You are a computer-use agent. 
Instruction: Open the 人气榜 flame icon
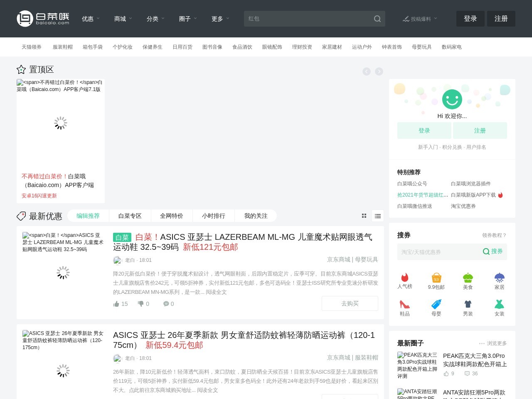pyautogui.click(x=404, y=278)
